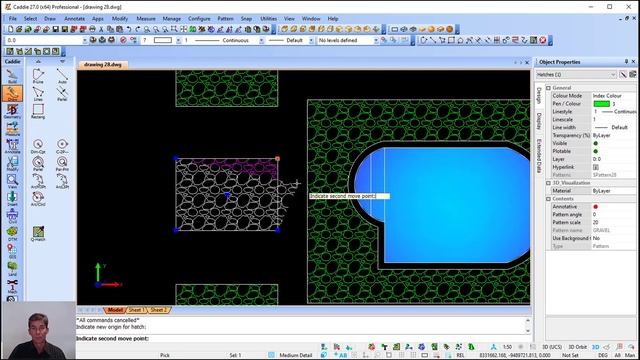Image resolution: width=640 pixels, height=360 pixels.
Task: Open the Civil tools in Caddie sidebar
Action: pyautogui.click(x=12, y=216)
